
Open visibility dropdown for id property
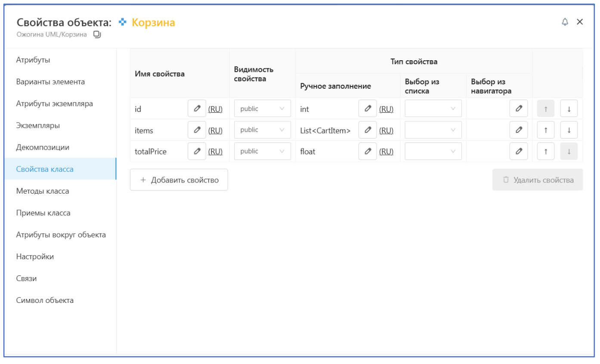(x=262, y=109)
